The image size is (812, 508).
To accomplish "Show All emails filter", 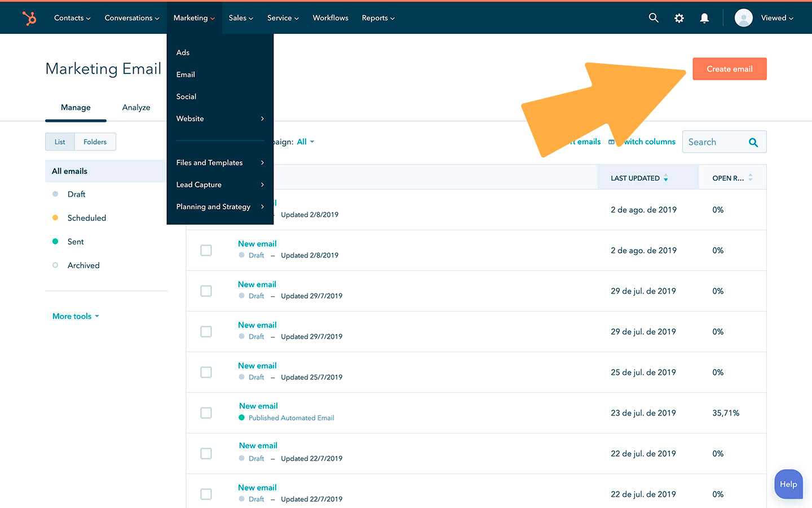I will click(105, 171).
